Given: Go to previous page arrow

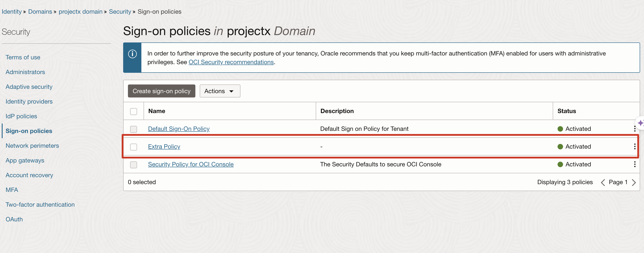Looking at the screenshot, I should [603, 182].
